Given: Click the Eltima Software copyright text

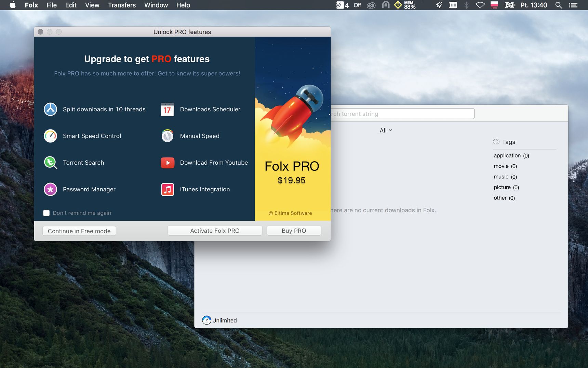Looking at the screenshot, I should point(290,213).
